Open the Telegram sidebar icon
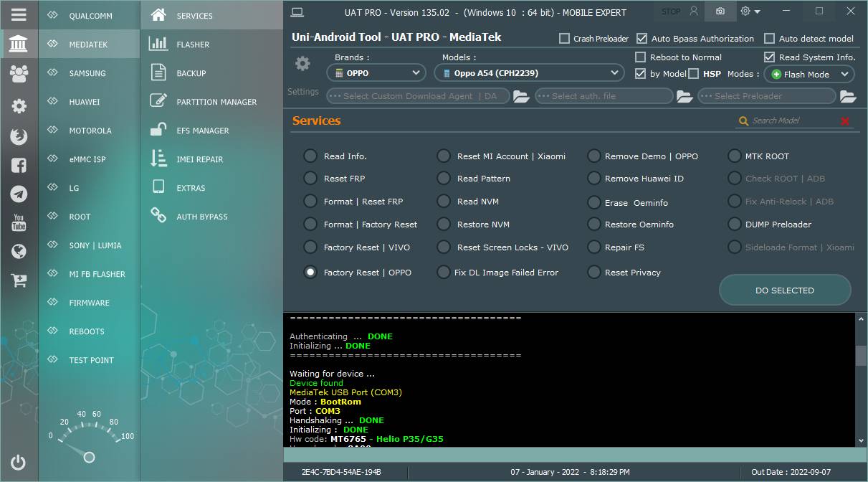The width and height of the screenshot is (868, 482). [x=19, y=194]
